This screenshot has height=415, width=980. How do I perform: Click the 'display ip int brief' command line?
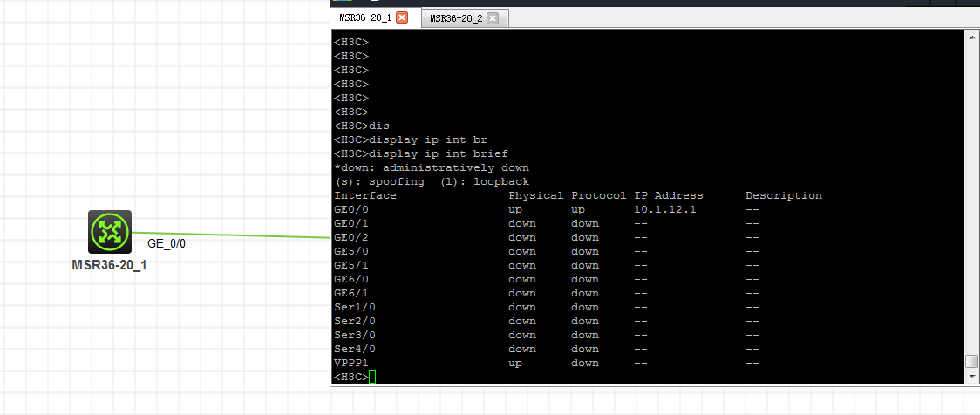pos(421,153)
